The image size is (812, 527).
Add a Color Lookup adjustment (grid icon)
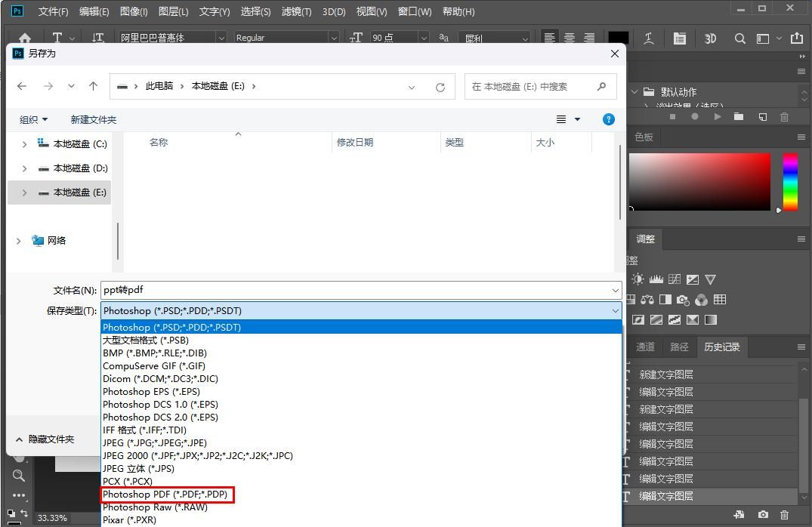(x=720, y=300)
